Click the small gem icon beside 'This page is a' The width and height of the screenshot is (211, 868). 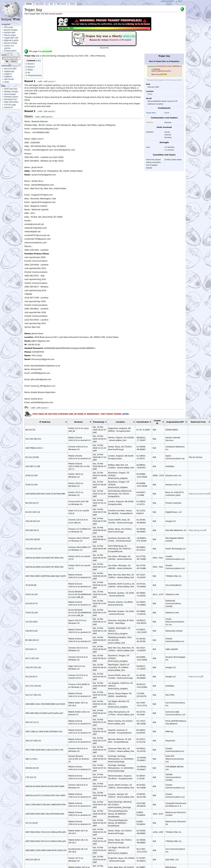tap(26, 51)
